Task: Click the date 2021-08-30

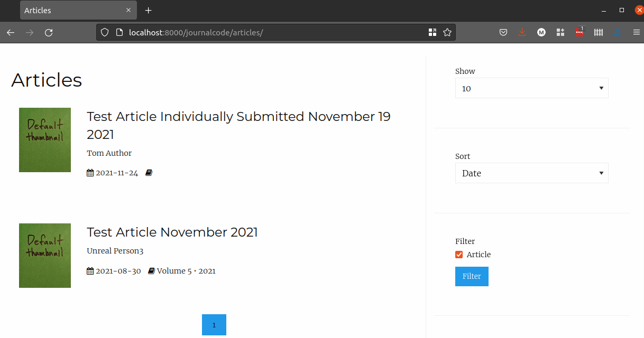Action: point(118,271)
